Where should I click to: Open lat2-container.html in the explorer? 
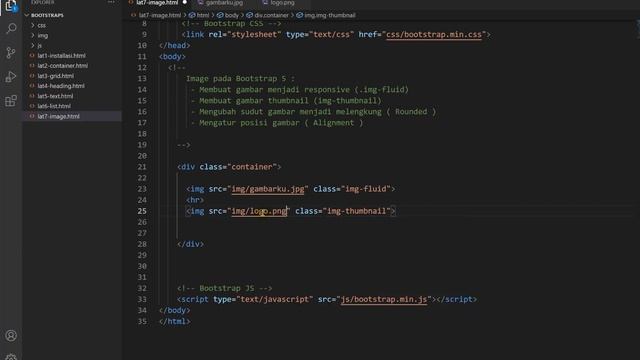[62, 66]
